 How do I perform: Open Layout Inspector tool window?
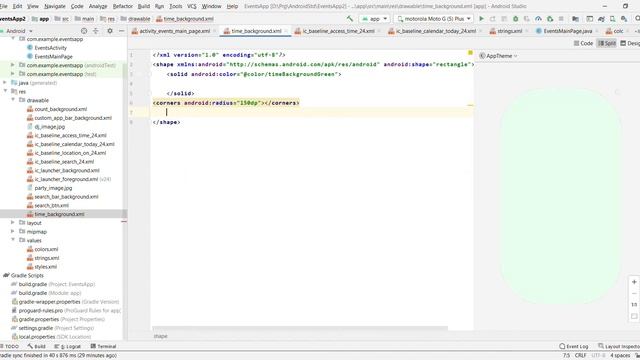(x=619, y=346)
